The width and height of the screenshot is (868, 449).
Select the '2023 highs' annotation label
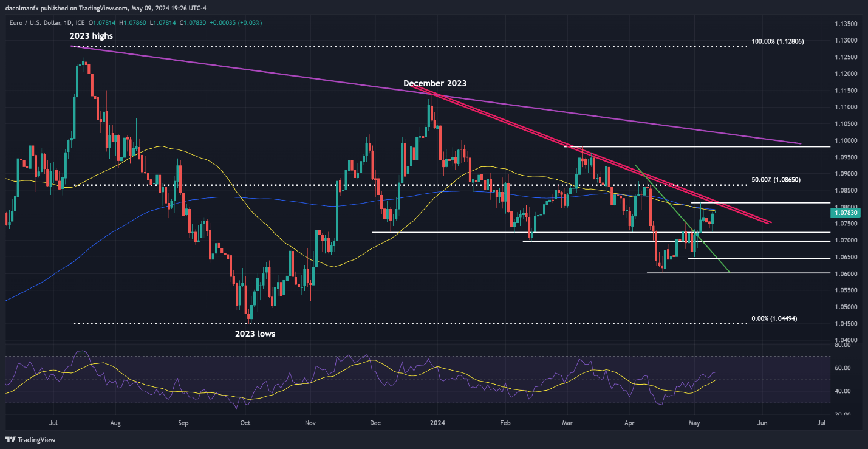tap(91, 36)
